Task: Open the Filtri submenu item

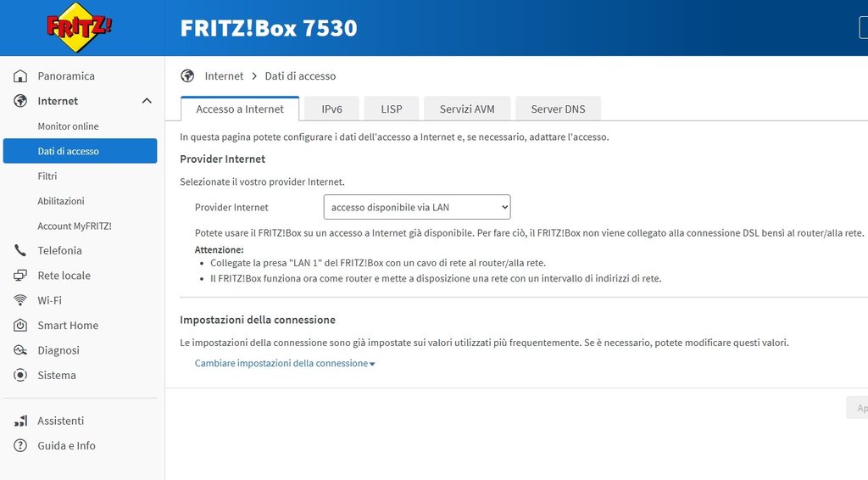Action: [x=47, y=176]
